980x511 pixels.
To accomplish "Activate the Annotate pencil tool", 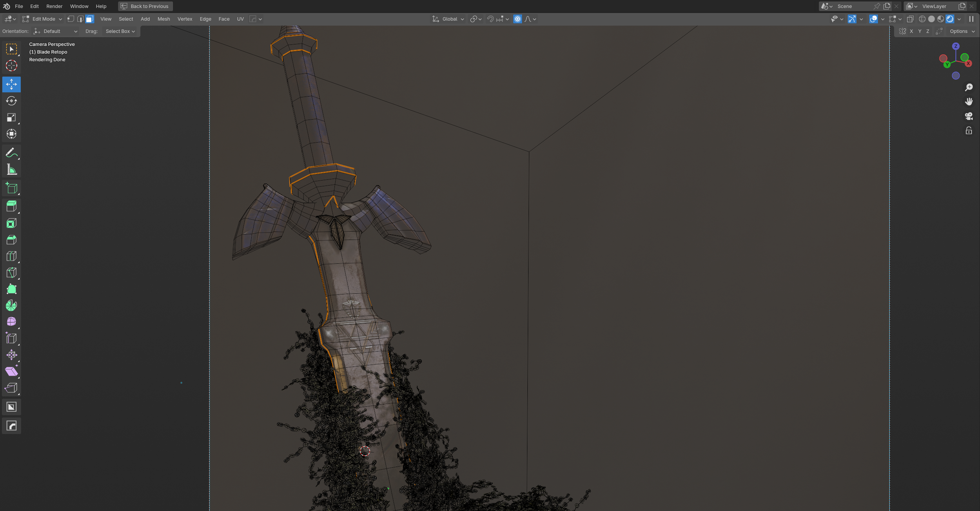I will point(11,152).
